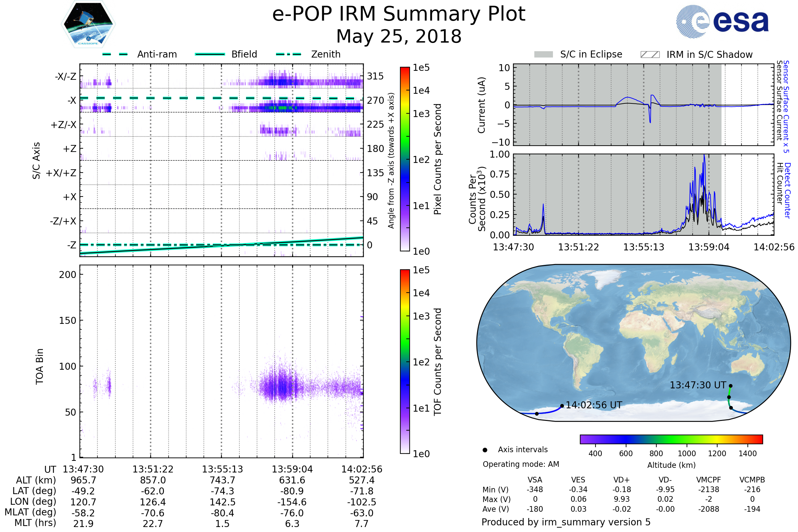The width and height of the screenshot is (798, 532).
Task: Click the Bfield solid legend line
Action: [210, 54]
